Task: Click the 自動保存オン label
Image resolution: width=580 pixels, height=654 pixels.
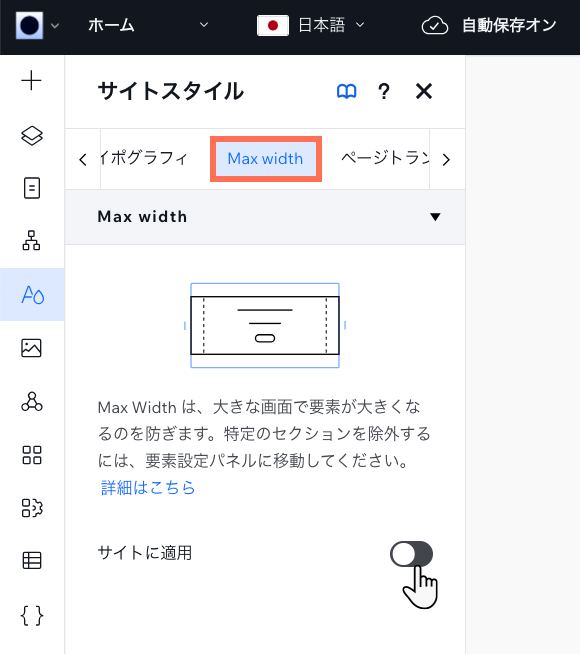Action: (x=509, y=25)
